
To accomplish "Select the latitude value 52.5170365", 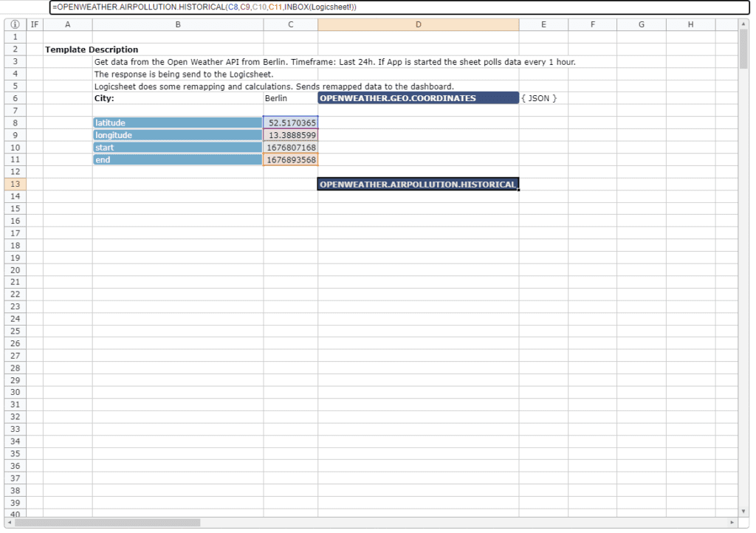I will (x=291, y=123).
